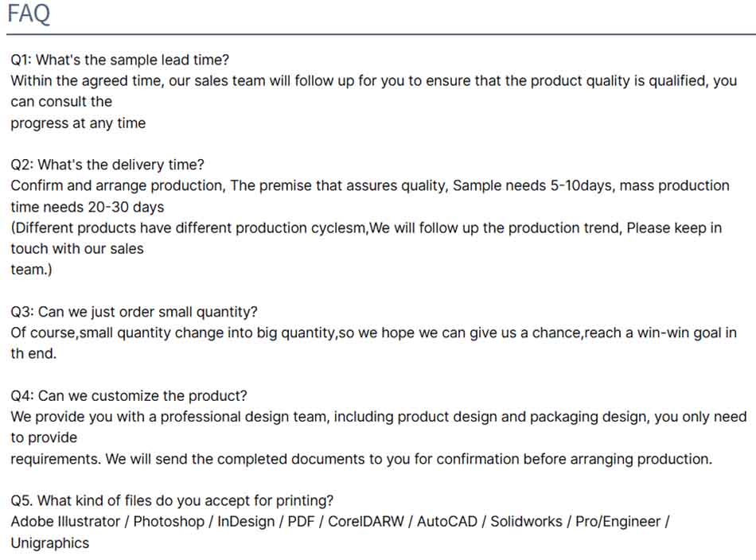The width and height of the screenshot is (756, 560).
Task: Click the line starting "(Different products have"
Action: pyautogui.click(x=366, y=227)
